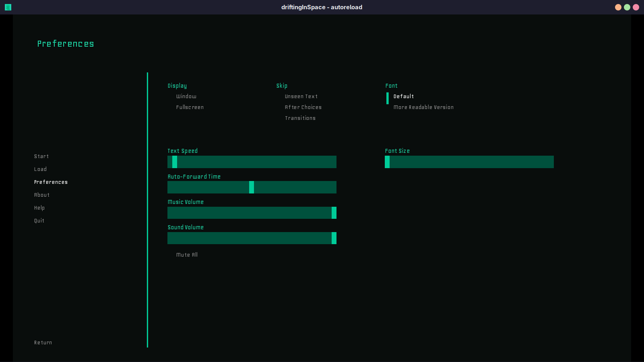The height and width of the screenshot is (362, 644).
Task: Select Window display mode
Action: point(186,97)
